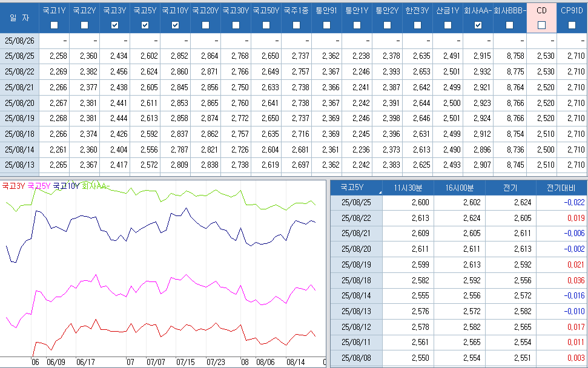Click the 전기대비 column header

[x=561, y=188]
